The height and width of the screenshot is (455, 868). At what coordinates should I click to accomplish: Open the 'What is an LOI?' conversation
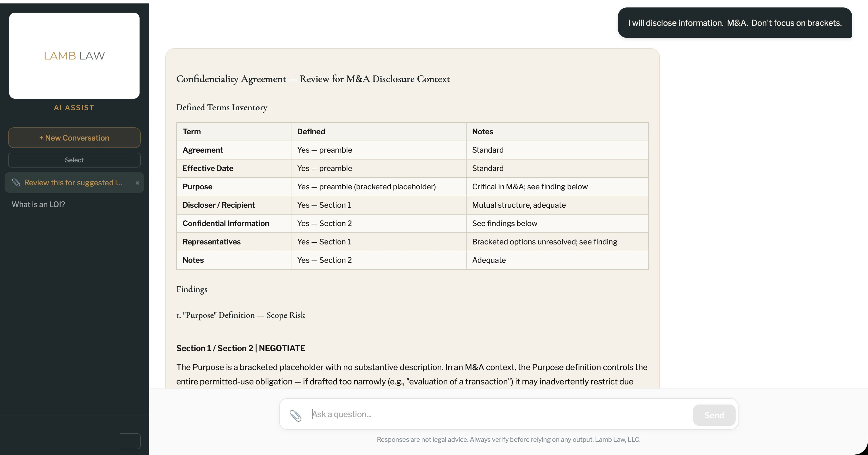pos(38,204)
